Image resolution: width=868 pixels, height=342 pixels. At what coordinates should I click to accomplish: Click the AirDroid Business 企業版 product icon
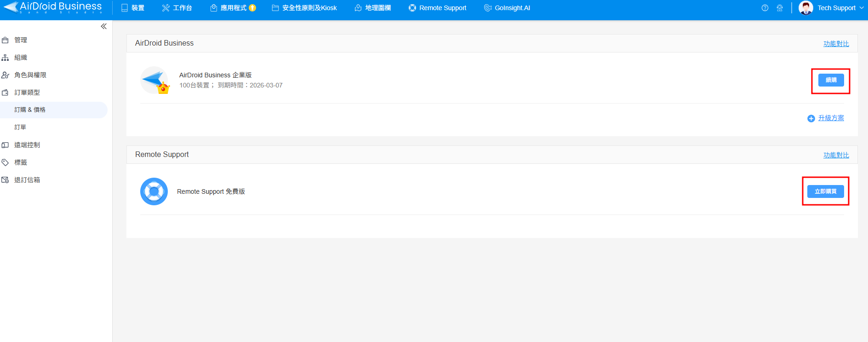(155, 81)
